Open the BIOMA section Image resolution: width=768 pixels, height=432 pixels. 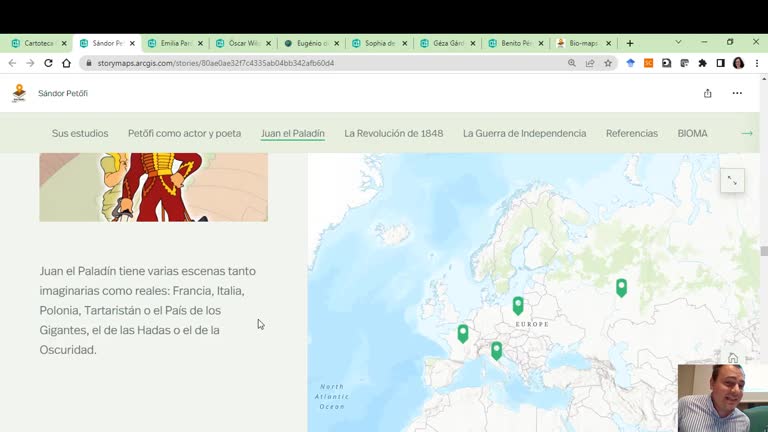pos(693,133)
